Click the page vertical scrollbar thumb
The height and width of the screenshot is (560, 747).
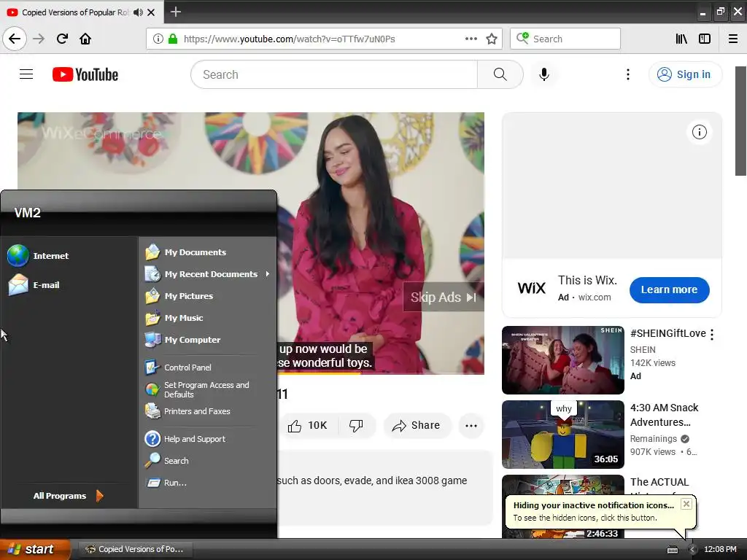[x=740, y=121]
